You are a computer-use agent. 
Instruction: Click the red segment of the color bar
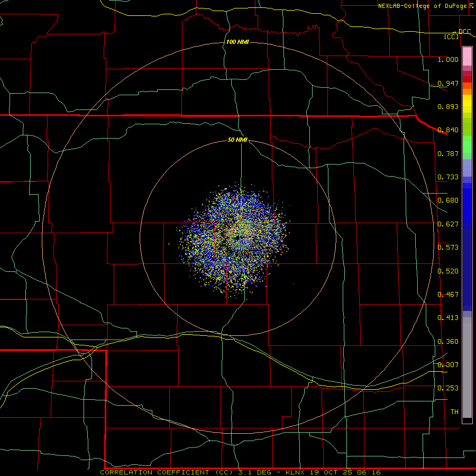(x=467, y=79)
